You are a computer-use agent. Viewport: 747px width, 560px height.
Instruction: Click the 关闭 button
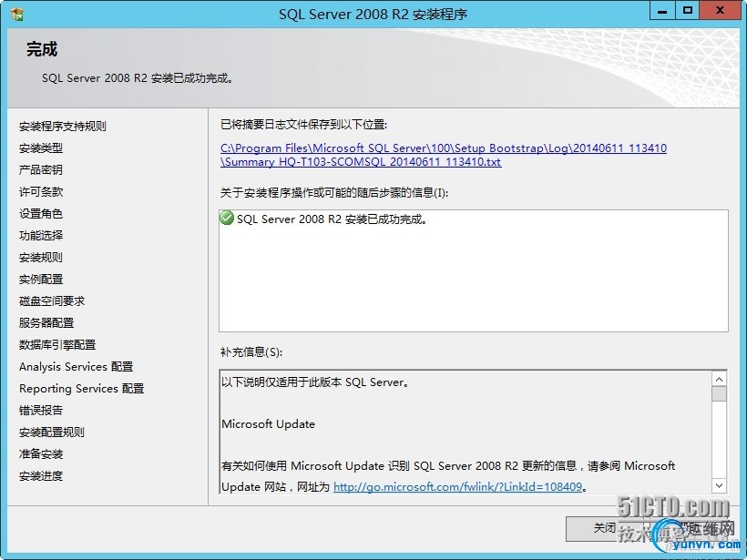pyautogui.click(x=605, y=528)
